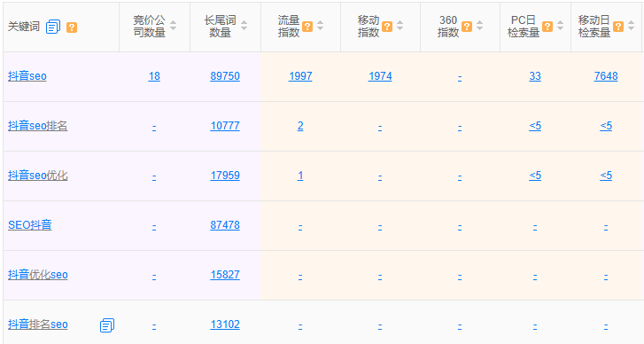Click mobile index value 1974
The height and width of the screenshot is (344, 644).
[x=380, y=76]
